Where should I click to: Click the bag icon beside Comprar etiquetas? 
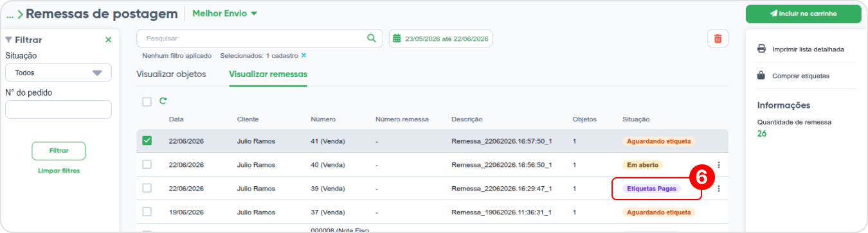tap(761, 76)
